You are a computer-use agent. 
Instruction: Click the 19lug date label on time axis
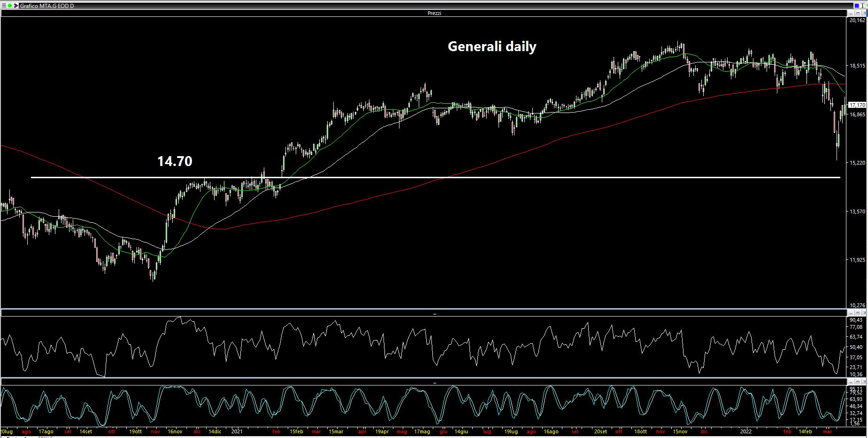coord(511,431)
